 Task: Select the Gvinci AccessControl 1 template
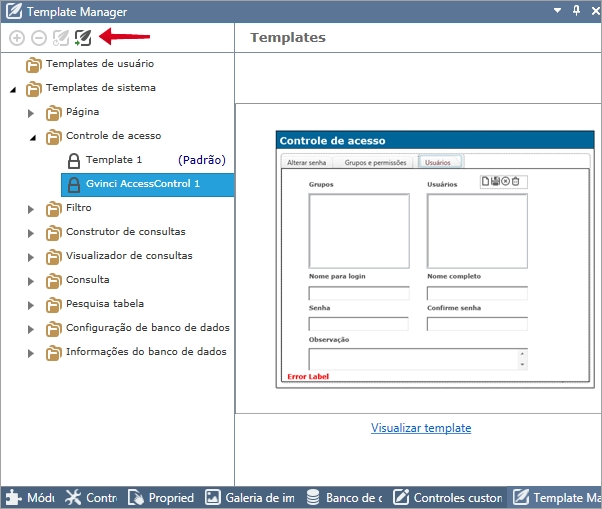pyautogui.click(x=142, y=184)
